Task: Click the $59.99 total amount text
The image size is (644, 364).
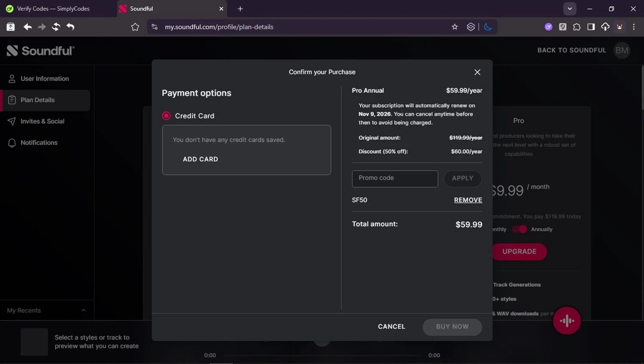Action: [x=469, y=224]
